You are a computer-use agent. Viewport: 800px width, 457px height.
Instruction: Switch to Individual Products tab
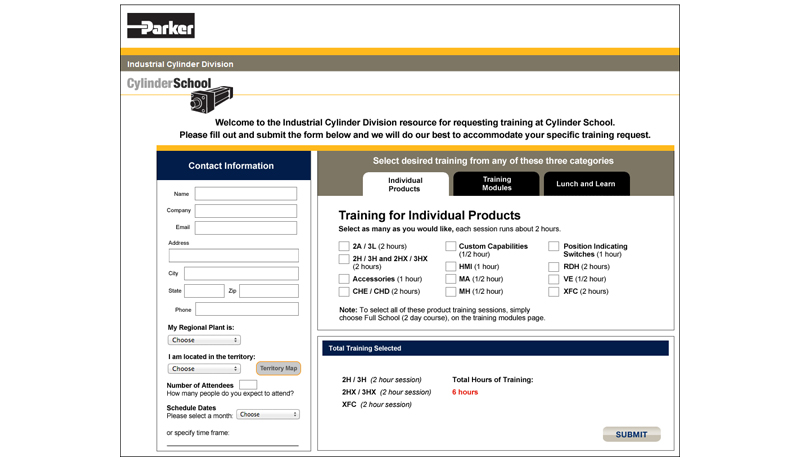tap(406, 184)
